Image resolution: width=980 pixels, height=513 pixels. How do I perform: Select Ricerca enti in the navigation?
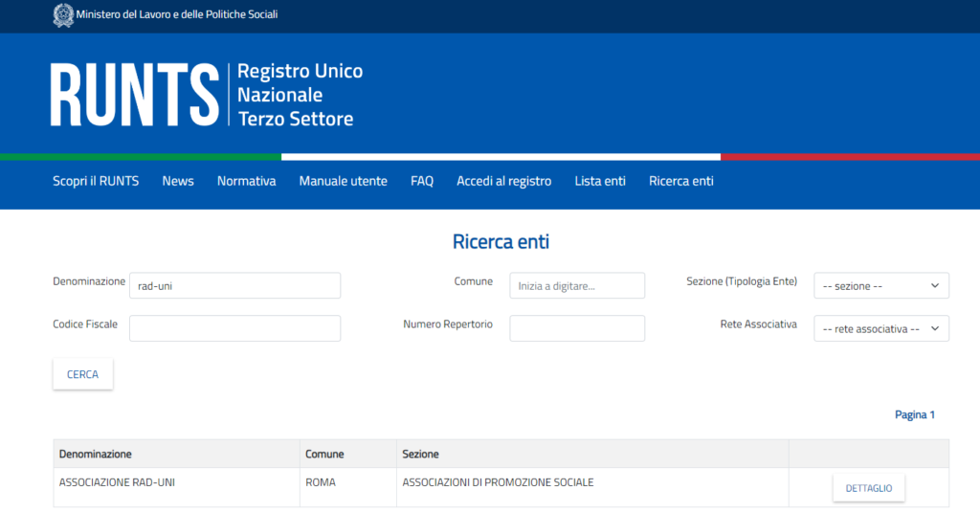[680, 181]
